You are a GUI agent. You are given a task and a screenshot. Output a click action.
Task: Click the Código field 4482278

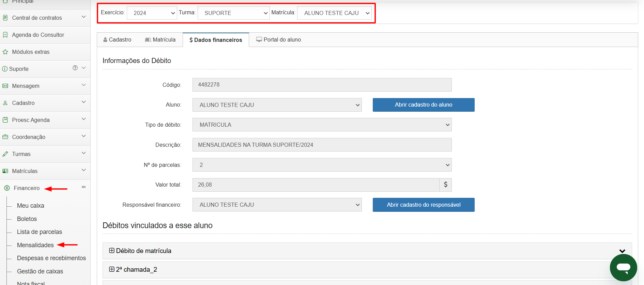tap(322, 85)
